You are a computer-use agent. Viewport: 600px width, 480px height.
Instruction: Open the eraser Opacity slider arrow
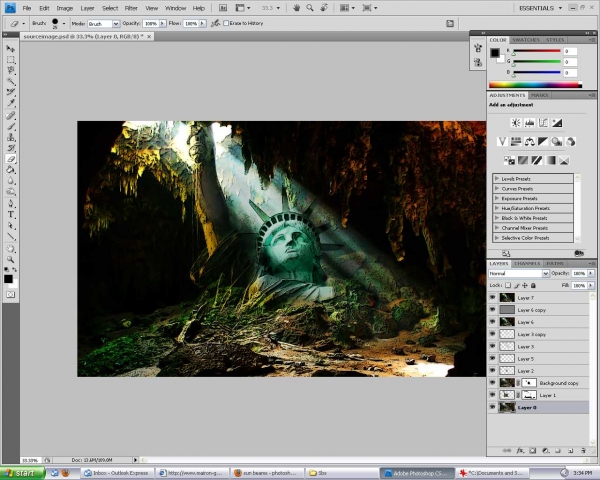162,23
